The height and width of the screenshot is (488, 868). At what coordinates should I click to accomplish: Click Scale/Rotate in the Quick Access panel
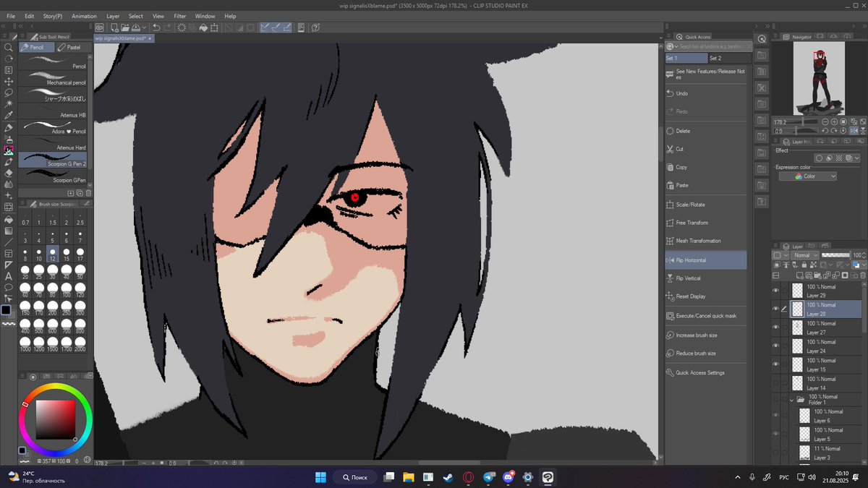(x=691, y=204)
